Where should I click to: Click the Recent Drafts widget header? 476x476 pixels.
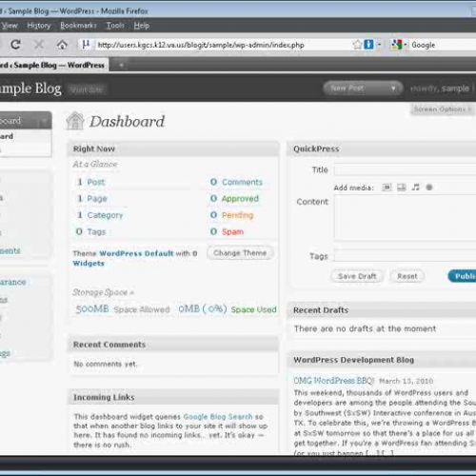pos(382,310)
